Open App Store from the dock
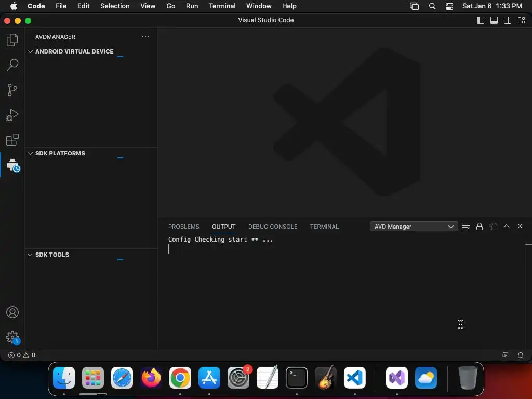Image resolution: width=532 pixels, height=399 pixels. pyautogui.click(x=209, y=378)
